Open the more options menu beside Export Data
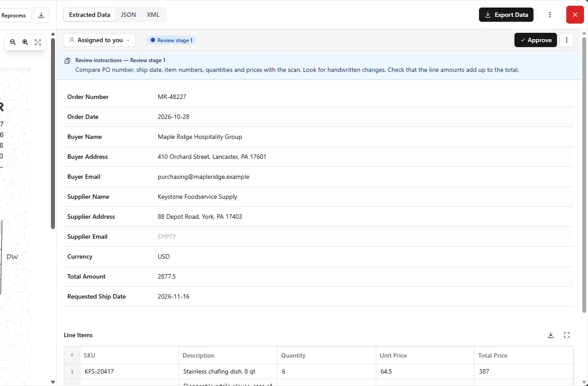Viewport: 588px width, 386px height. click(x=550, y=15)
